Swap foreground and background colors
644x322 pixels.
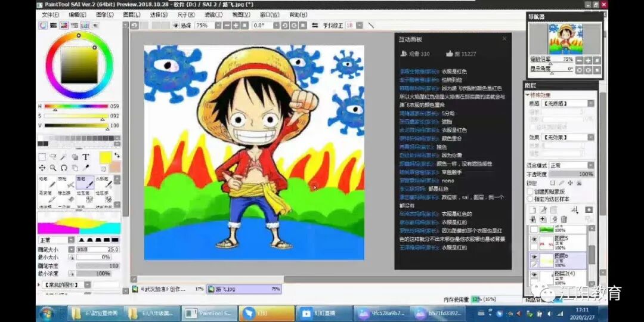pyautogui.click(x=117, y=155)
